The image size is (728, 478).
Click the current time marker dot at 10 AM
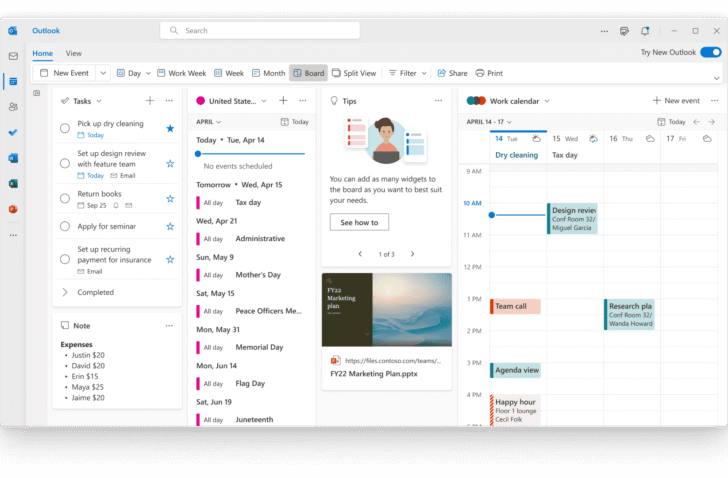492,215
